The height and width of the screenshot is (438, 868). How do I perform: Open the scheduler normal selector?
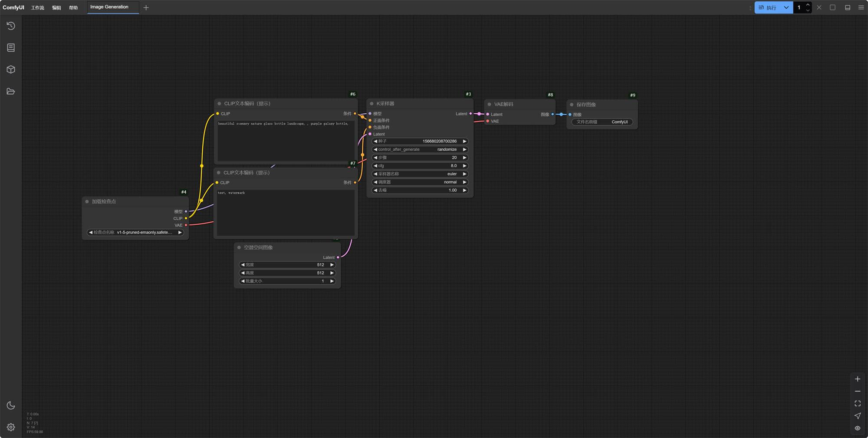(x=420, y=182)
